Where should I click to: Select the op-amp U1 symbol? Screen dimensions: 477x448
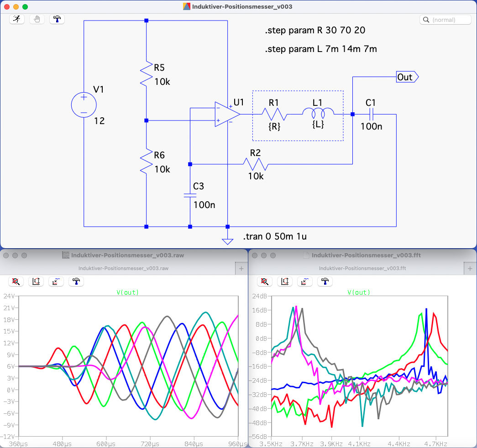[x=227, y=114]
